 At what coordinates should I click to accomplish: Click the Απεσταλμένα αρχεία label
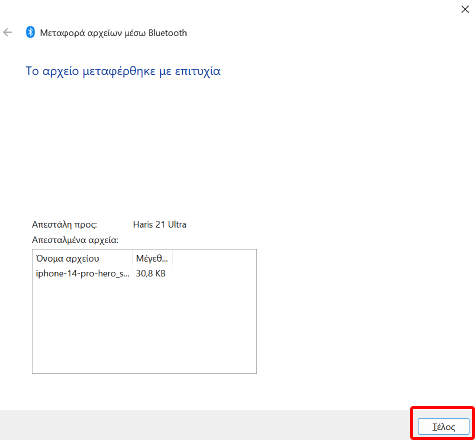(x=75, y=240)
